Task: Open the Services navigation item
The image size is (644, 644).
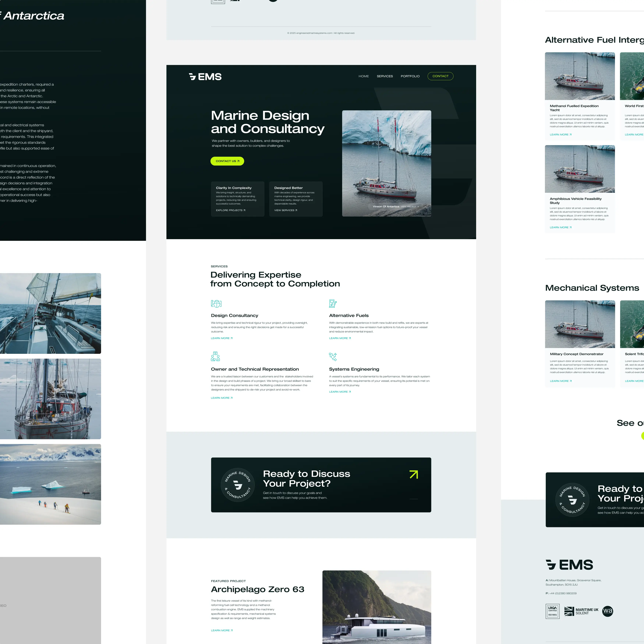Action: pyautogui.click(x=385, y=76)
